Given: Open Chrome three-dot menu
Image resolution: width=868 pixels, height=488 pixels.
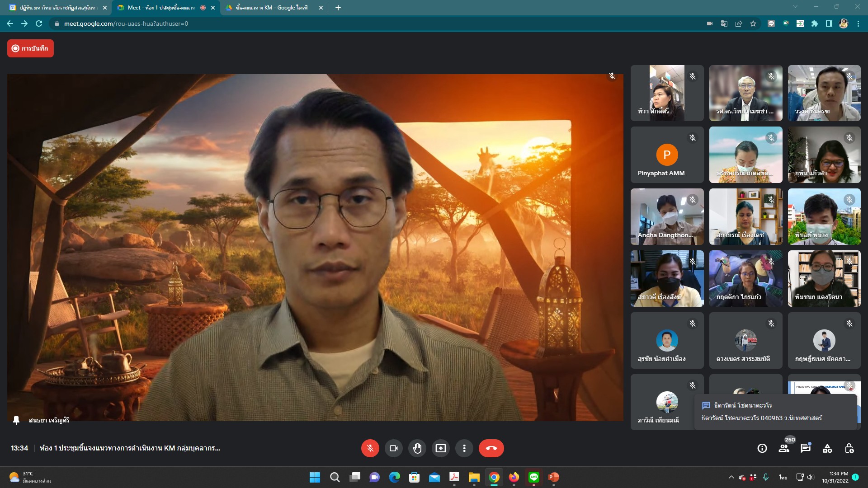Looking at the screenshot, I should tap(858, 23).
